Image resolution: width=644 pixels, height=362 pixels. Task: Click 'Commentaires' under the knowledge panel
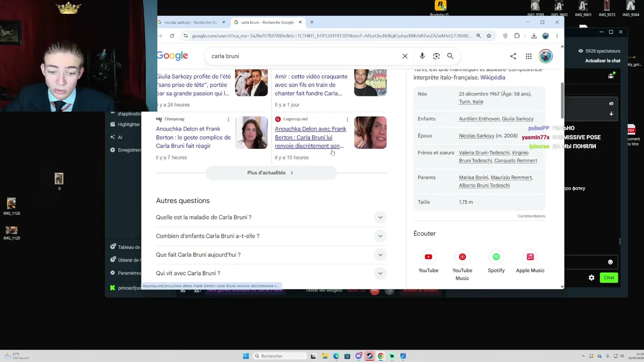point(531,216)
